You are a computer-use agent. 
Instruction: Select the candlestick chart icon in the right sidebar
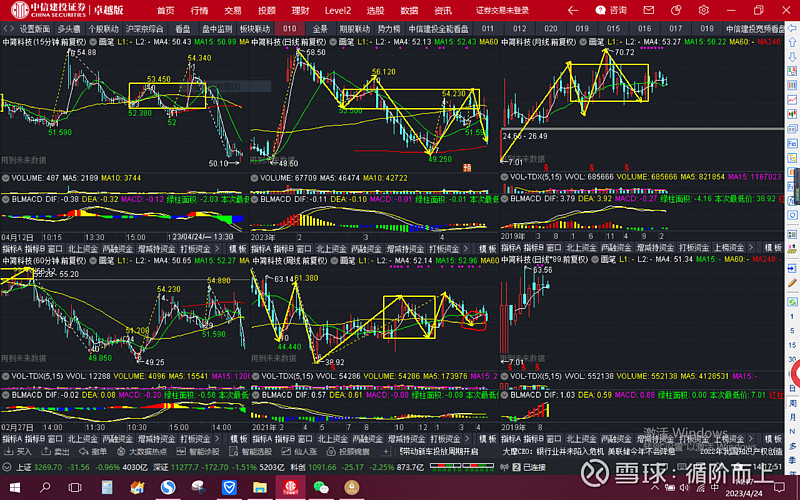tap(792, 114)
